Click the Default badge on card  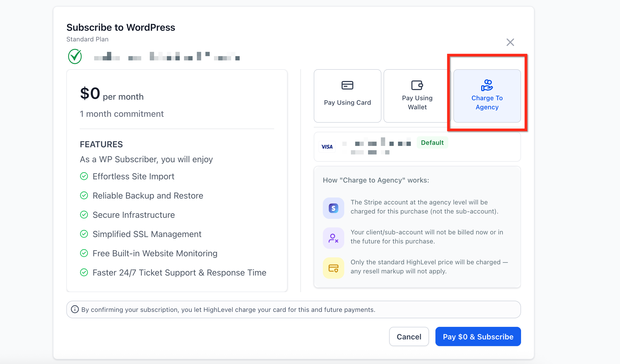[432, 142]
